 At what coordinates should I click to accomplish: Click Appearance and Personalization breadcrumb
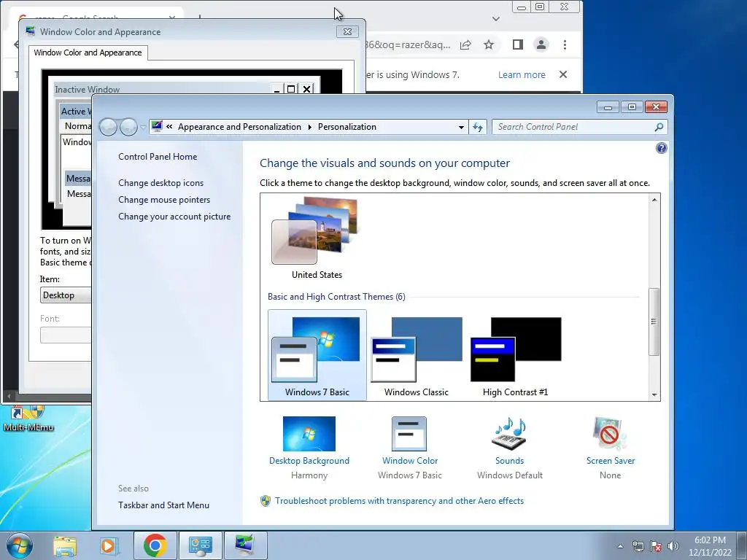coord(239,127)
